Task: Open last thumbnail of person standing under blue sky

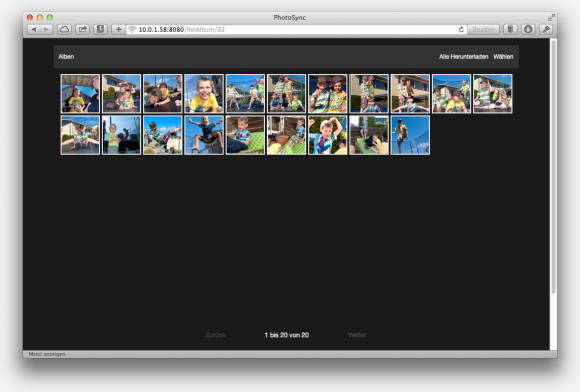Action: click(x=410, y=135)
